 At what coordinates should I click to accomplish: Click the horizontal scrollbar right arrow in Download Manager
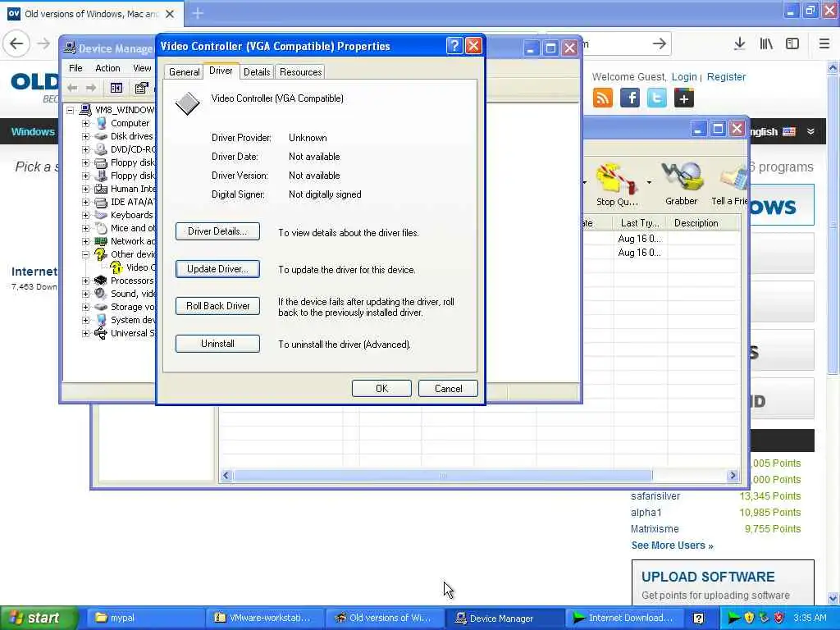[x=733, y=475]
